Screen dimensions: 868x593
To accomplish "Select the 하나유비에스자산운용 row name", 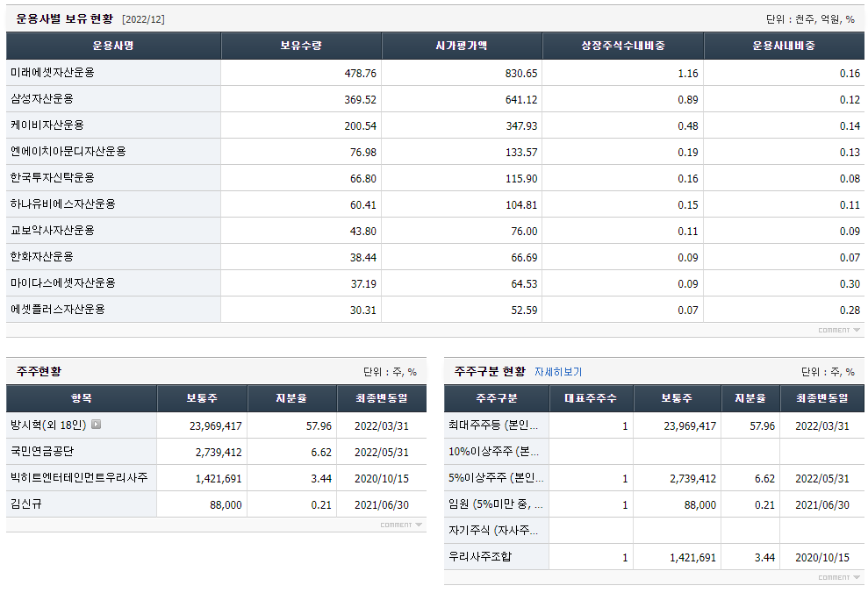I will click(63, 204).
